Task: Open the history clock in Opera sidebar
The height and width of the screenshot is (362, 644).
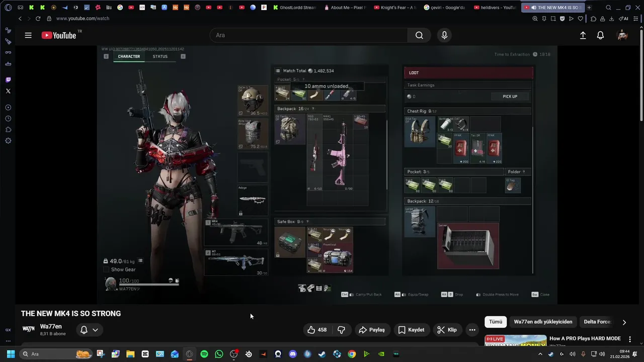Action: pyautogui.click(x=8, y=119)
